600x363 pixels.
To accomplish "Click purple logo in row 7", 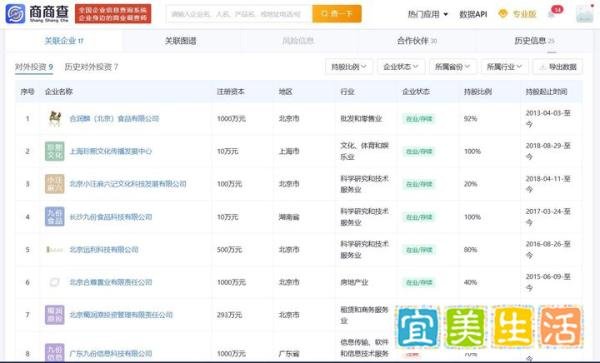I will point(55,315).
